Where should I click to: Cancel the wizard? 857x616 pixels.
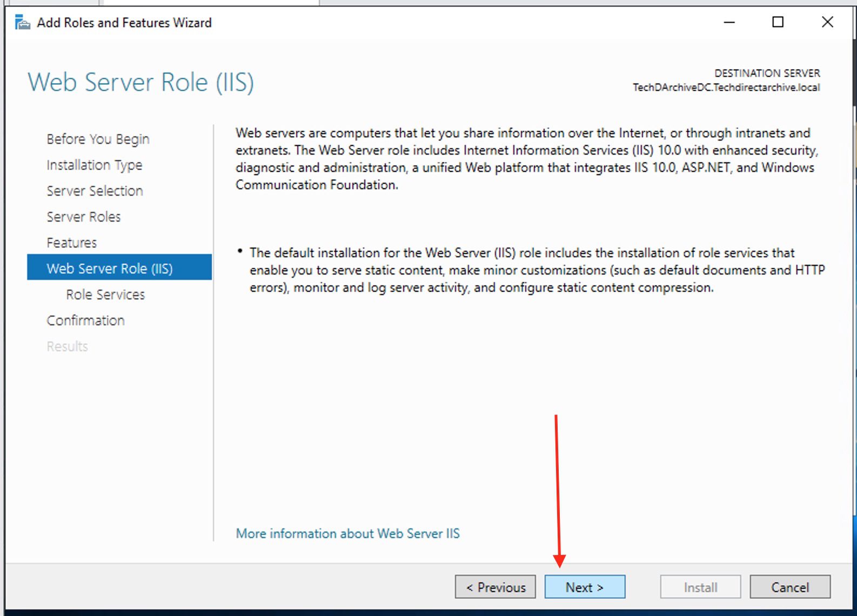[x=790, y=587]
